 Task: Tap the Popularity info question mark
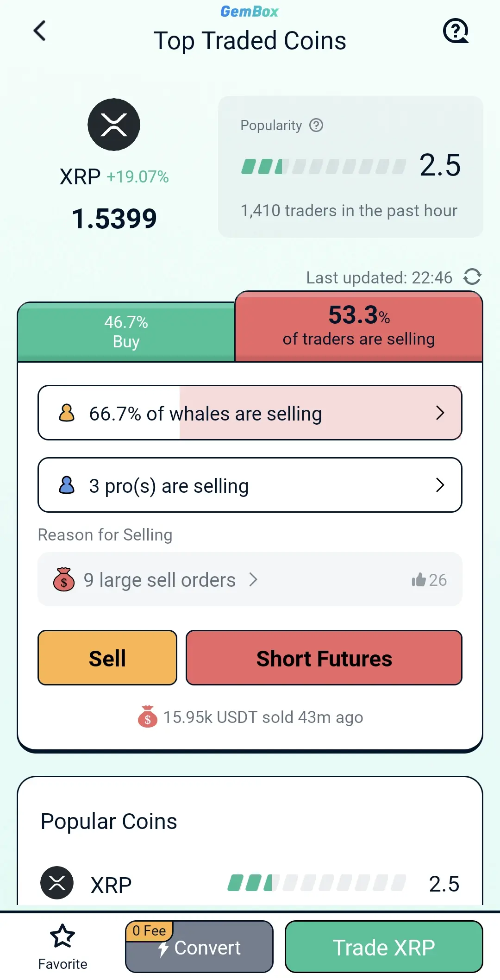[x=316, y=125]
